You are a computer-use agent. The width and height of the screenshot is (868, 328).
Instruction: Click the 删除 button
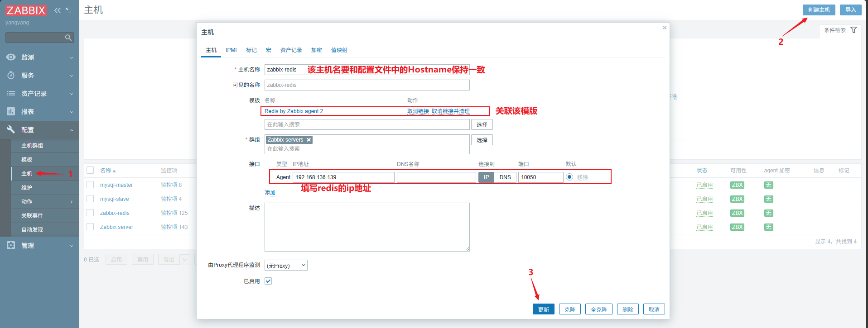[628, 309]
